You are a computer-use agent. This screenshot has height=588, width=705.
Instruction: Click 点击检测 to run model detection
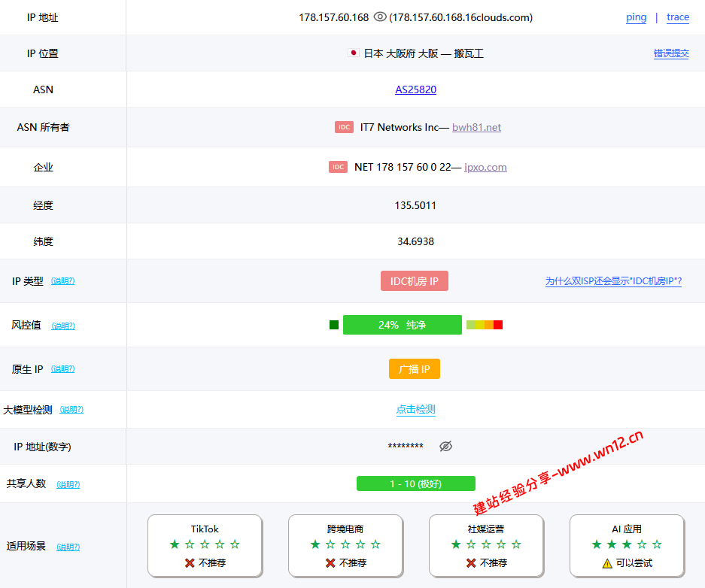416,409
